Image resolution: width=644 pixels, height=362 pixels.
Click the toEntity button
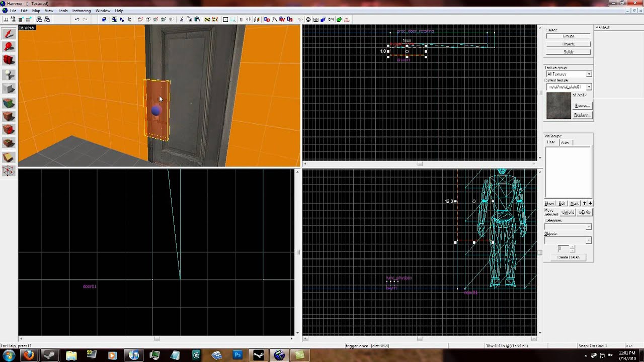[x=584, y=212]
